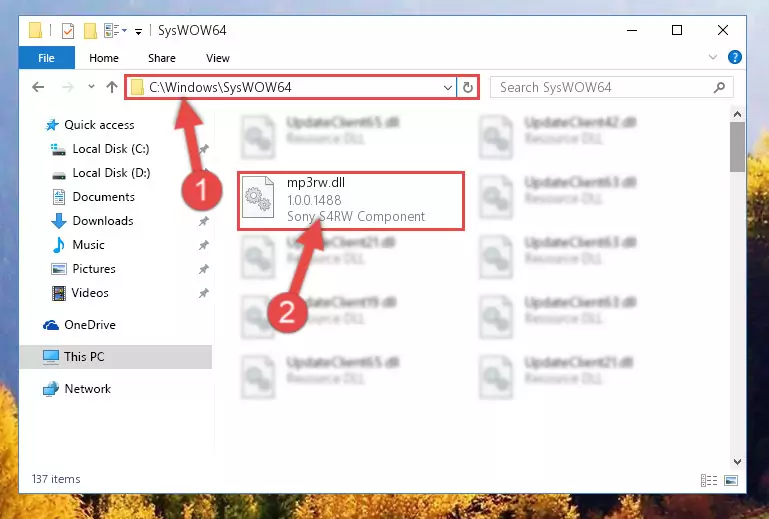Screen dimensions: 769x519
Task: Click the Videos filmstrip icon
Action: [x=59, y=293]
